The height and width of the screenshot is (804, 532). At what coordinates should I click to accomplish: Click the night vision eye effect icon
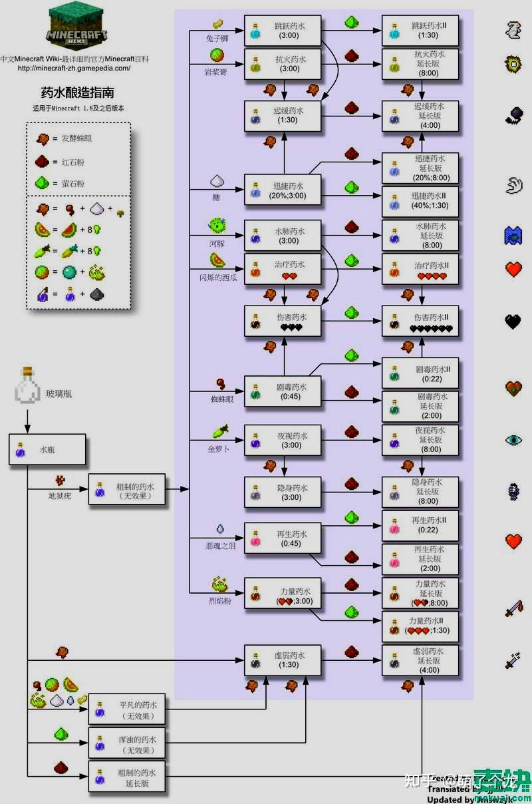[x=514, y=441]
